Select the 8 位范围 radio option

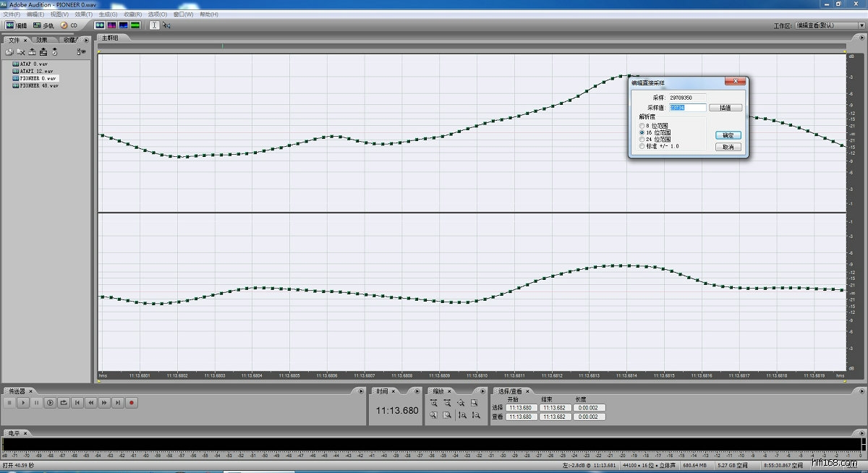tap(642, 126)
